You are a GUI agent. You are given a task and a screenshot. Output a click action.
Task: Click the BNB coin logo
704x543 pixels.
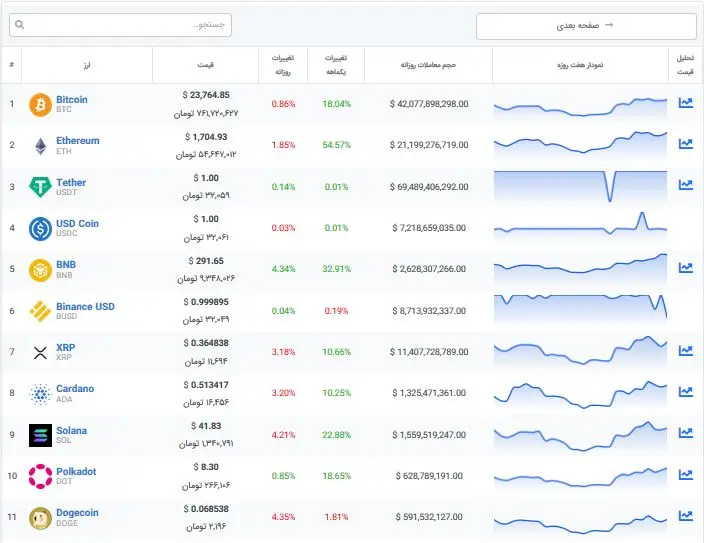click(40, 270)
